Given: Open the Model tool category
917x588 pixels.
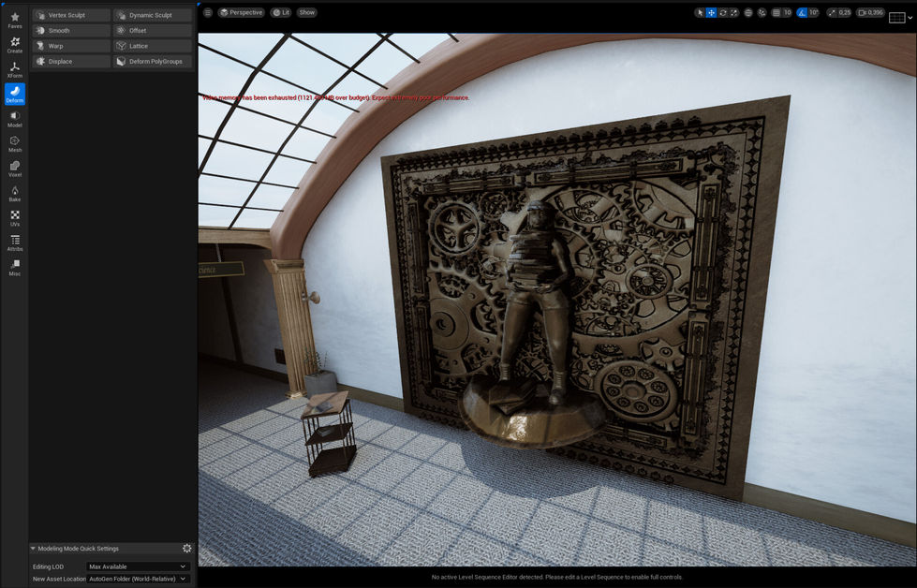Looking at the screenshot, I should pyautogui.click(x=15, y=119).
